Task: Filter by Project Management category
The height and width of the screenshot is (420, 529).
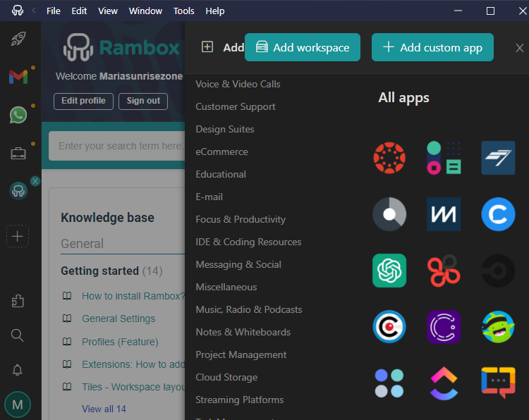Action: point(241,354)
